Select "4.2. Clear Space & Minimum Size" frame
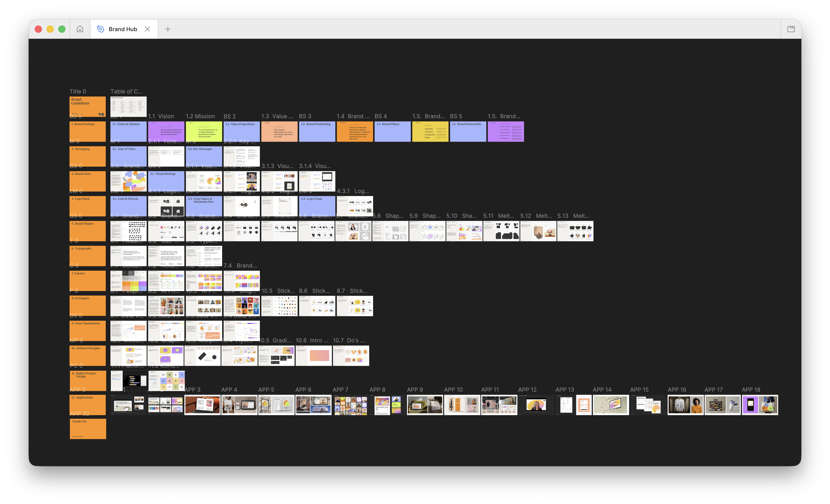The height and width of the screenshot is (504, 830). click(x=204, y=206)
